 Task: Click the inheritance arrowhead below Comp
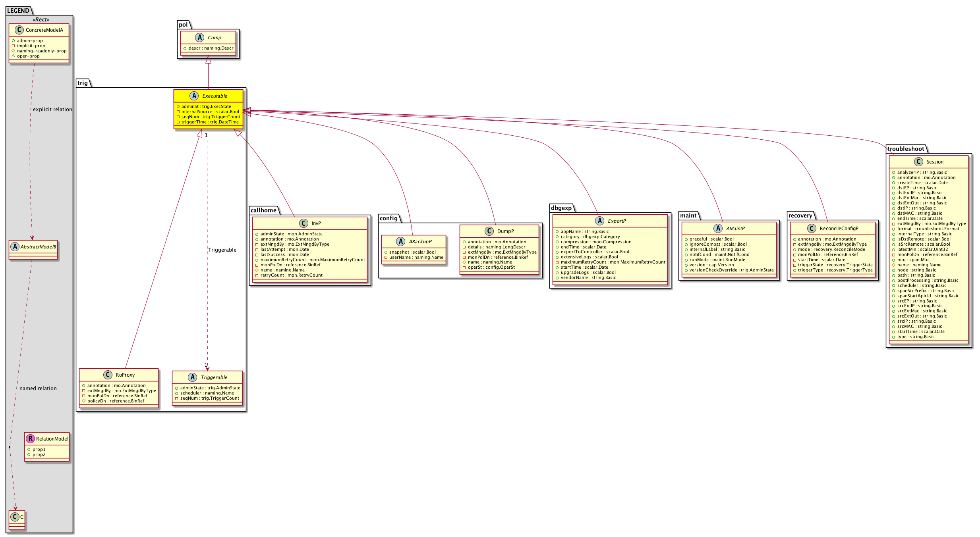208,60
